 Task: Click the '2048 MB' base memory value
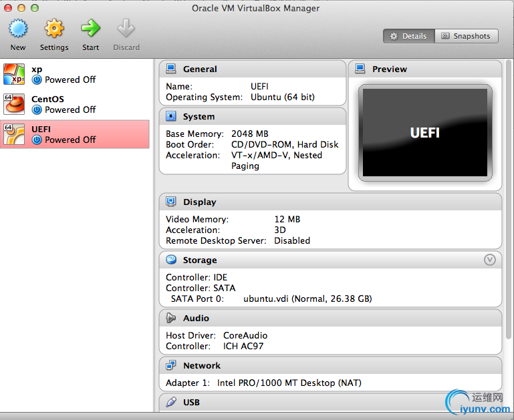[x=250, y=134]
